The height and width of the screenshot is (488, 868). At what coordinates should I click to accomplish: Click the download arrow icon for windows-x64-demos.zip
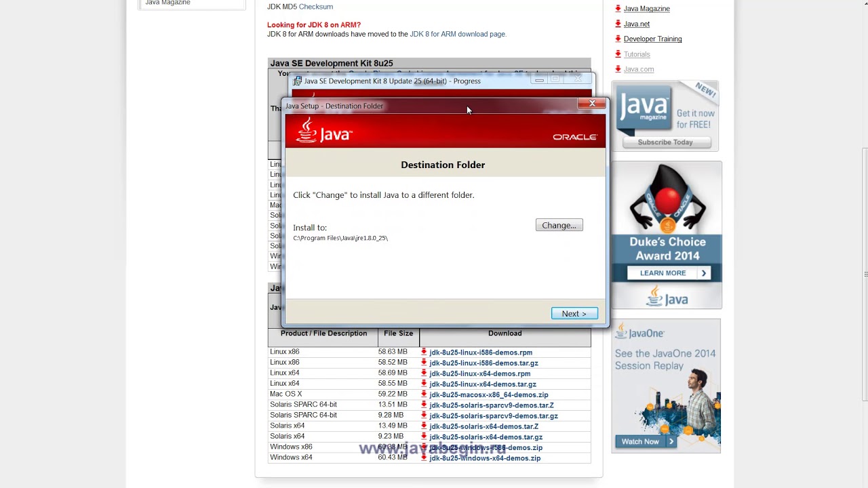(x=424, y=458)
